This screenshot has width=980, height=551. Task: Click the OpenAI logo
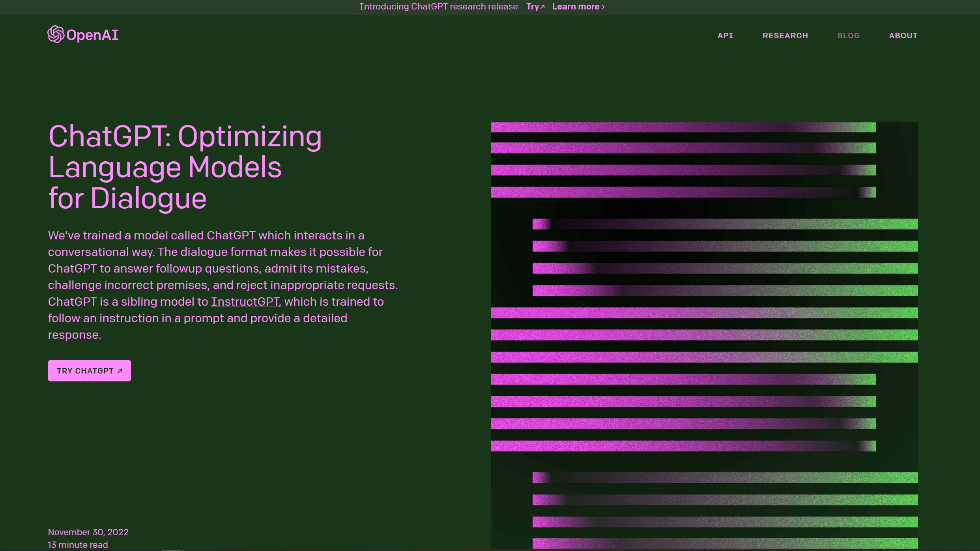tap(83, 35)
